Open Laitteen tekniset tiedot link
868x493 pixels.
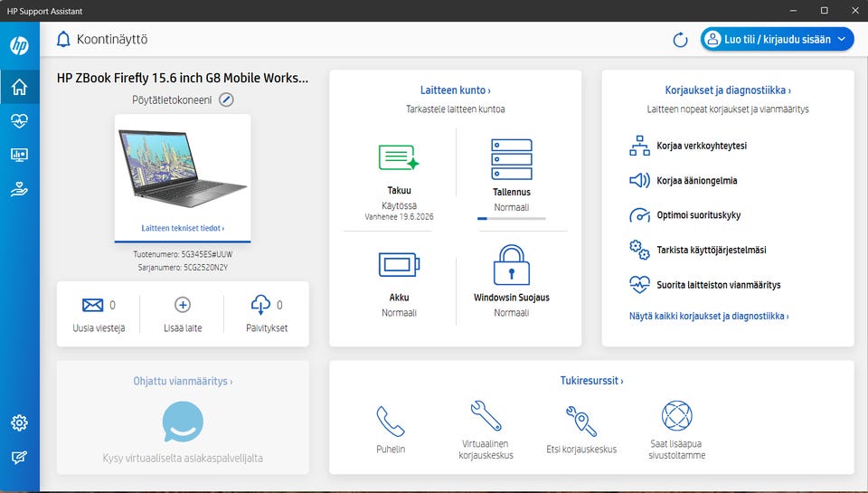tap(183, 228)
